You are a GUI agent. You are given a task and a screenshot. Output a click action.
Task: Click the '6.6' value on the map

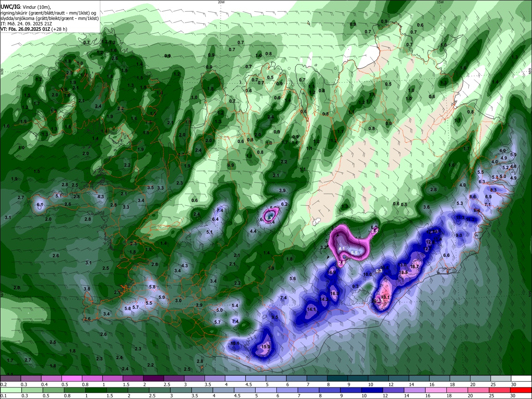coord(446,256)
